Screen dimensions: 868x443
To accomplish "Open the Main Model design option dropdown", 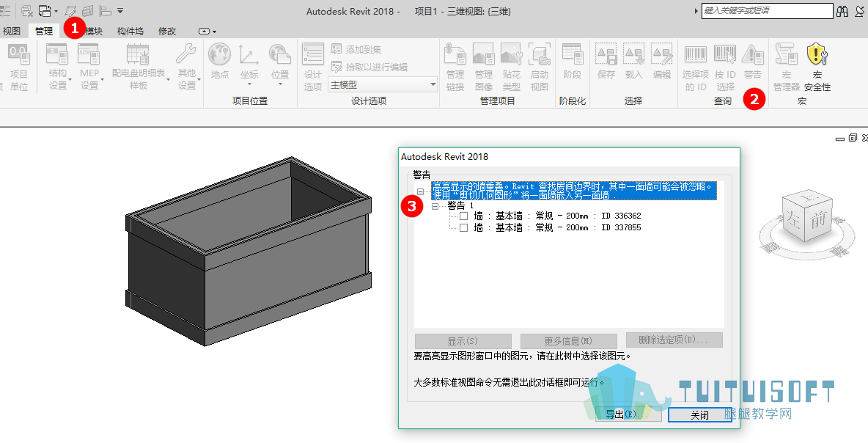I will tap(383, 85).
